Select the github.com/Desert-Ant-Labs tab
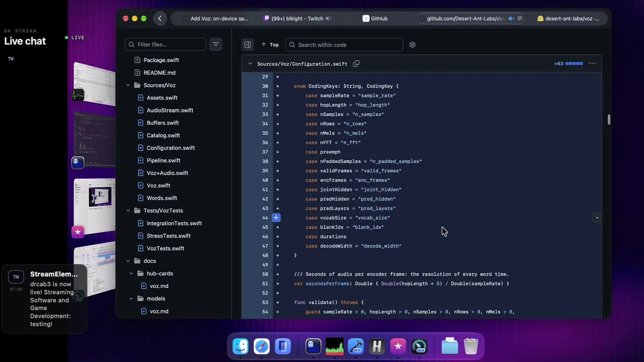This screenshot has width=644, height=362. 465,19
